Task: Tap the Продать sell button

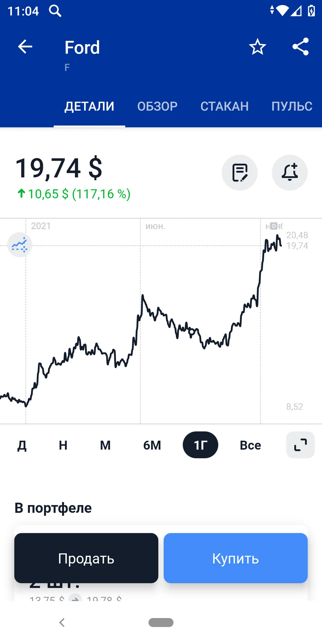Action: [86, 558]
